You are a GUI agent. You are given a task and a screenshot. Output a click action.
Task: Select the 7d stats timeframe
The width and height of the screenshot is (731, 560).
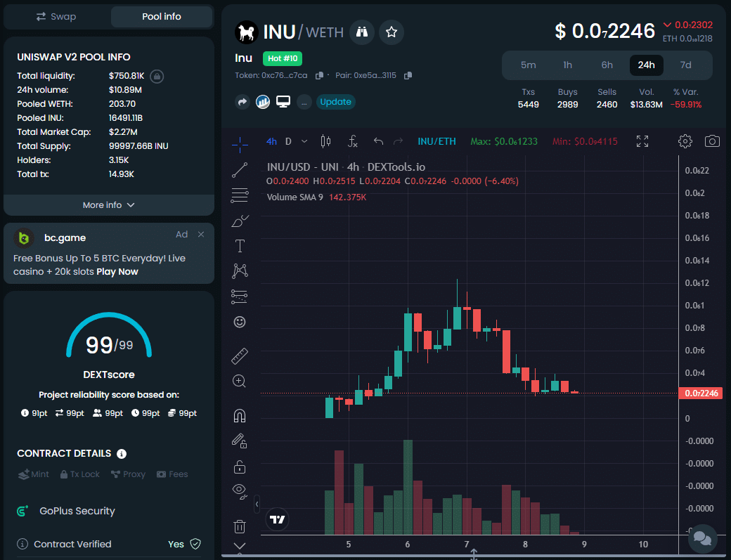[685, 65]
